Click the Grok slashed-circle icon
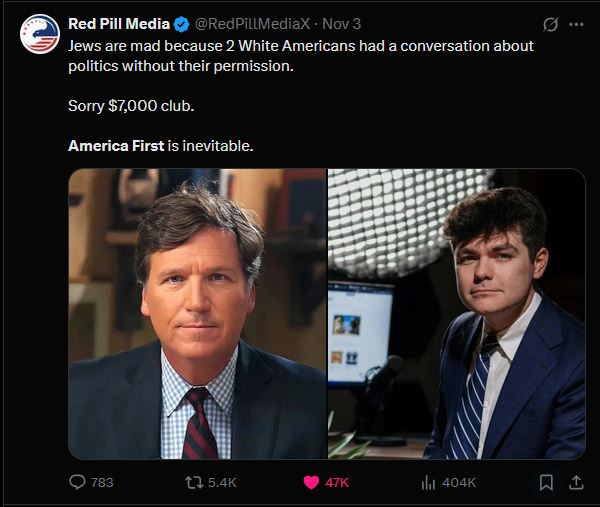The height and width of the screenshot is (507, 600). click(549, 24)
